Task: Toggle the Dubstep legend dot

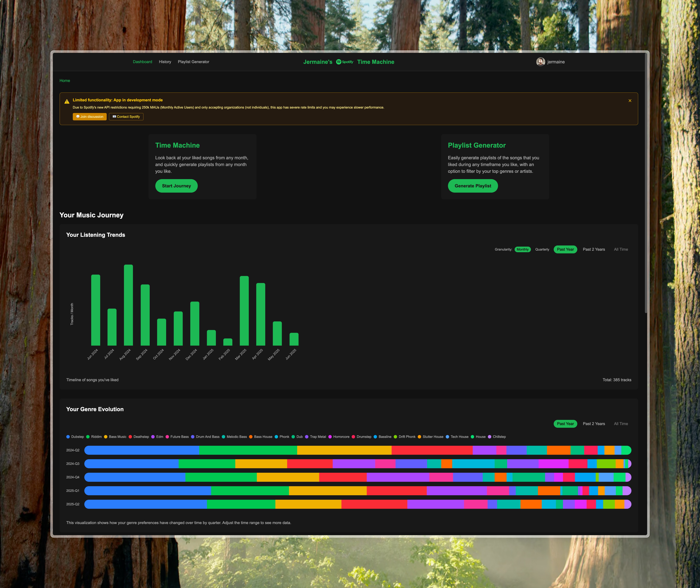Action: pyautogui.click(x=68, y=437)
